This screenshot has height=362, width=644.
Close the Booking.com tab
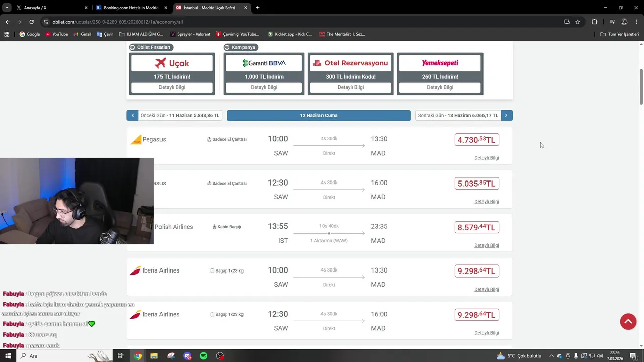point(166,8)
